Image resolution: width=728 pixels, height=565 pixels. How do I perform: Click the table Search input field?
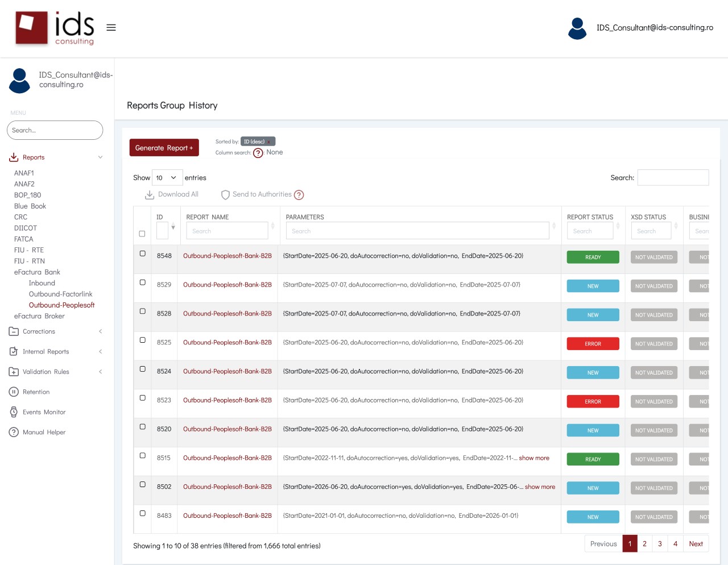(673, 177)
